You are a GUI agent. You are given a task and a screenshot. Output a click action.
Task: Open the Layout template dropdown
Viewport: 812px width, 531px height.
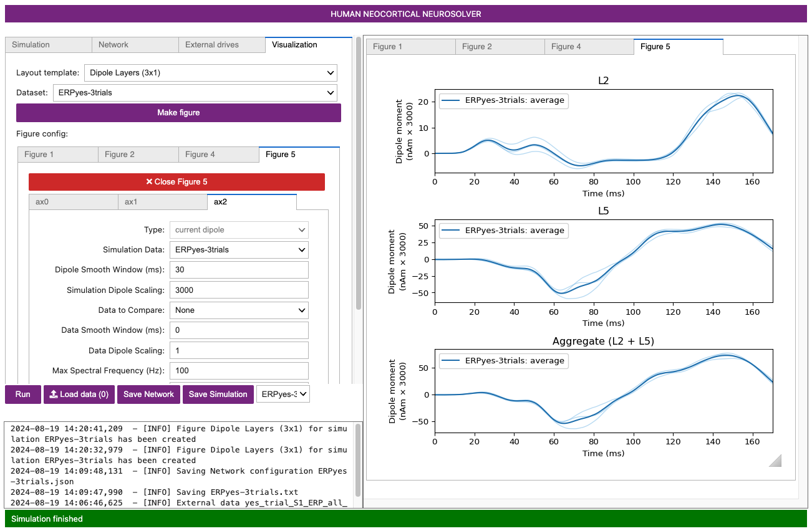pyautogui.click(x=210, y=73)
